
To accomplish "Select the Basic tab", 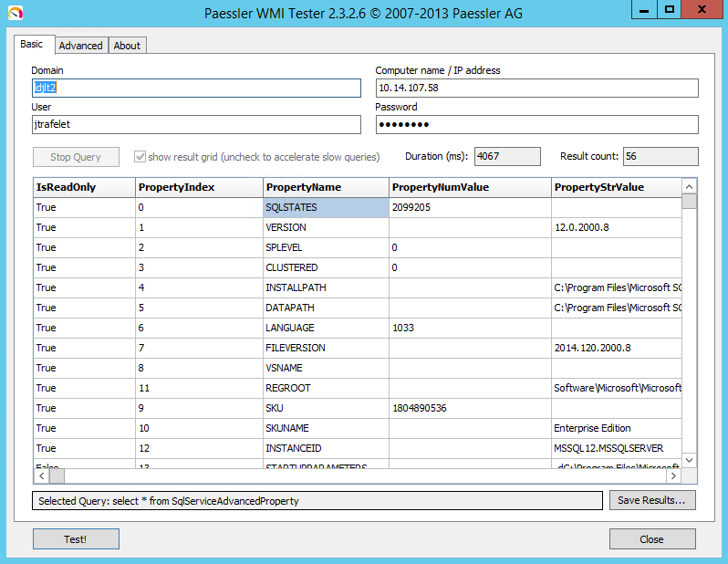I will [x=32, y=45].
